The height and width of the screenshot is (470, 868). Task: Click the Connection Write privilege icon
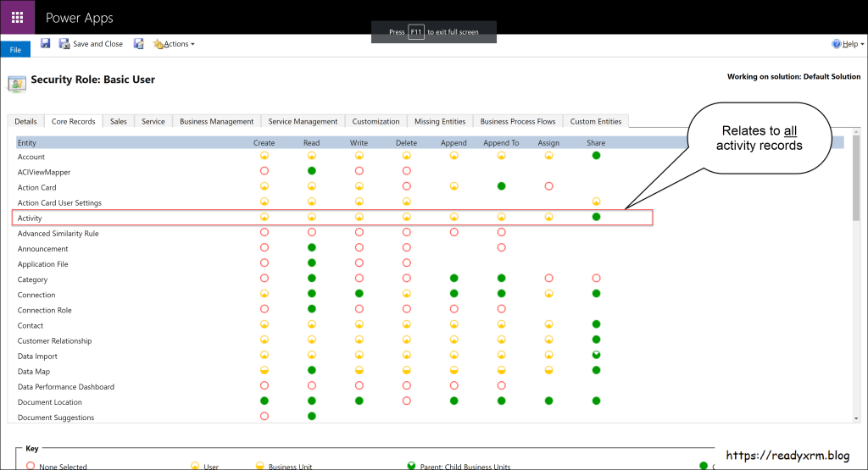(359, 295)
